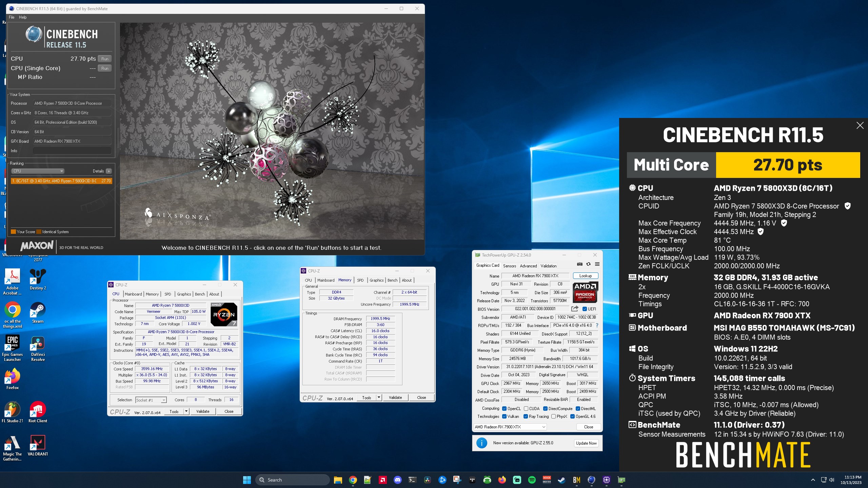Image resolution: width=868 pixels, height=488 pixels.
Task: Click the Windows Start button on taskbar
Action: pyautogui.click(x=247, y=480)
